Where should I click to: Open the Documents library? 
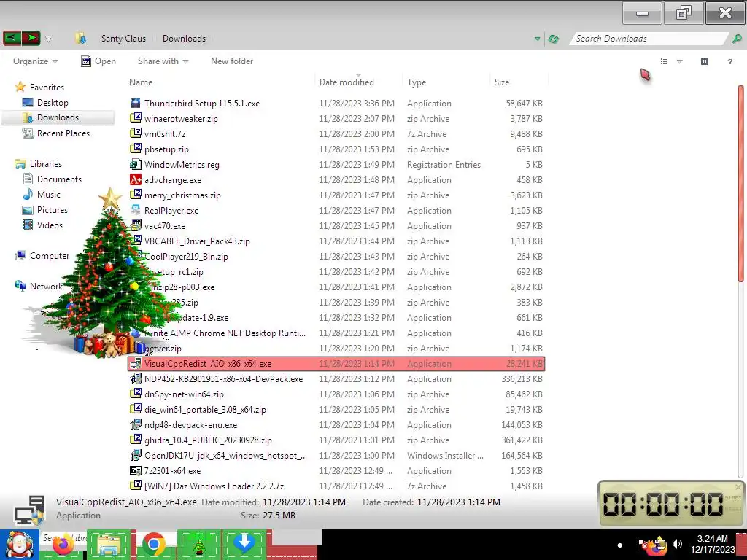coord(53,179)
